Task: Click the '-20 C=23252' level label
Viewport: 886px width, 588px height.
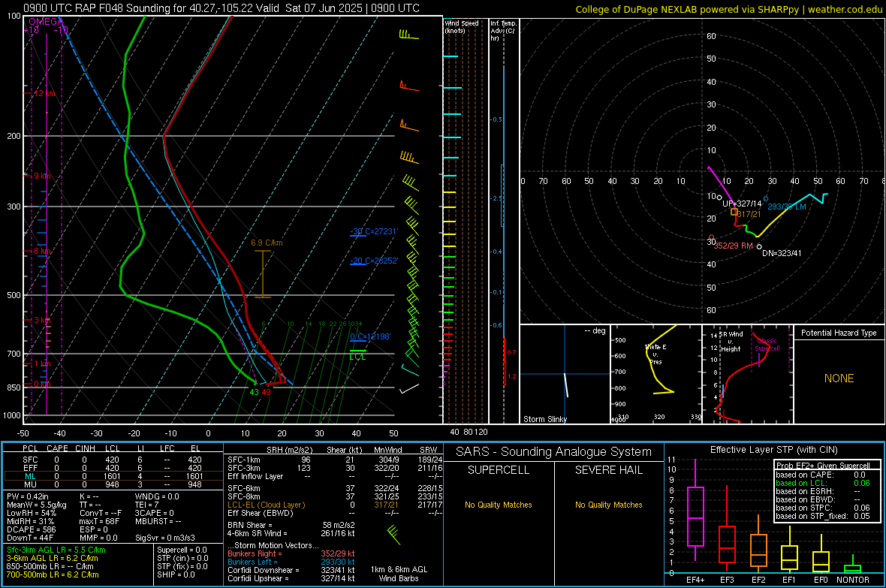Action: click(x=374, y=261)
